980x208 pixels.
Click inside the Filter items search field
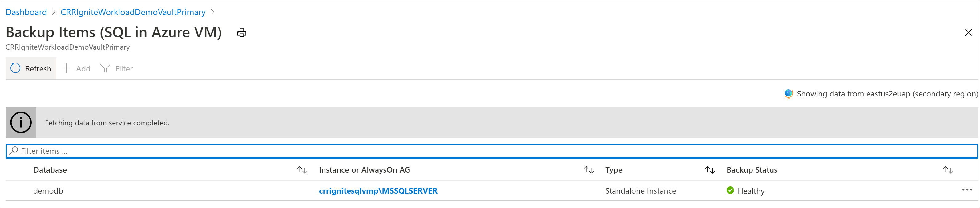[x=228, y=151]
